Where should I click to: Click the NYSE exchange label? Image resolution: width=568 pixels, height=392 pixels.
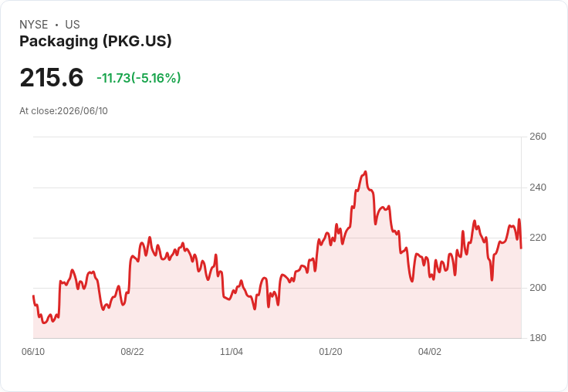tap(34, 25)
